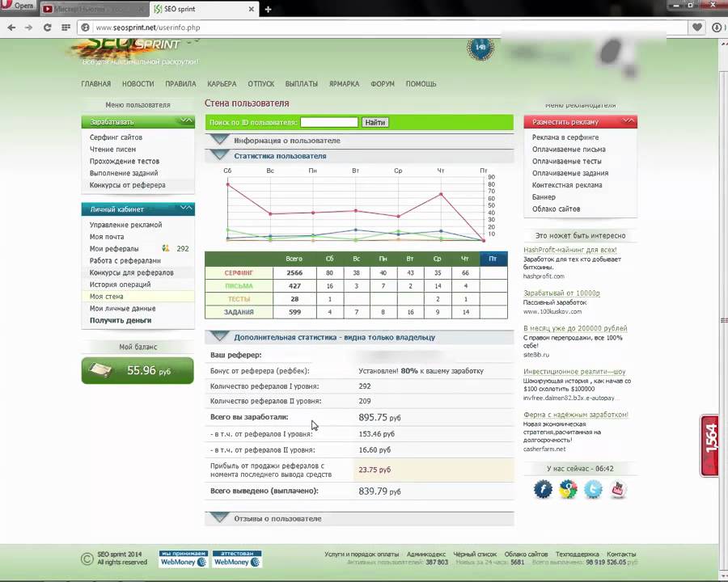Click the Найти search button
Screen dimensions: 728x582
point(375,123)
